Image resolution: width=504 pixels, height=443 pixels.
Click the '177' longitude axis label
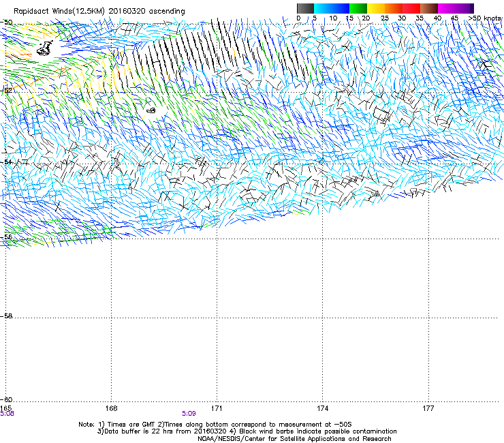(428, 408)
